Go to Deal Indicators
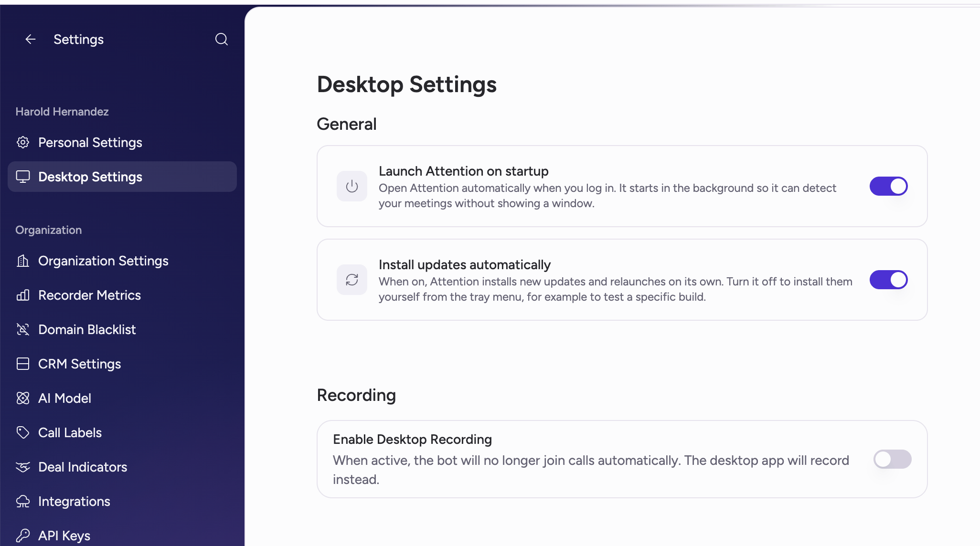Image resolution: width=980 pixels, height=546 pixels. (122, 467)
